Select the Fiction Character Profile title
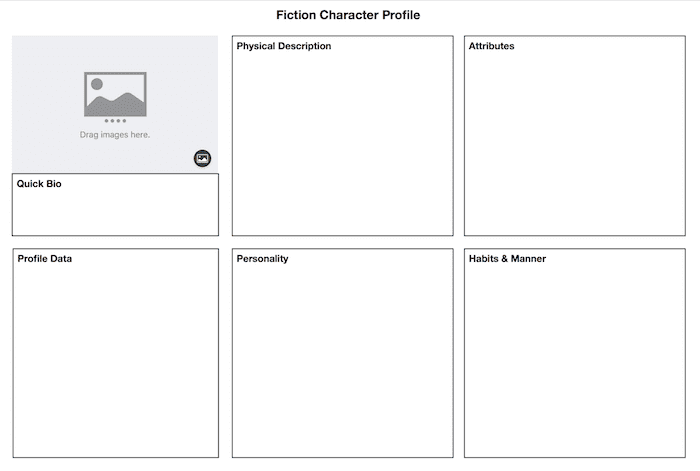The image size is (700, 471). coord(348,15)
